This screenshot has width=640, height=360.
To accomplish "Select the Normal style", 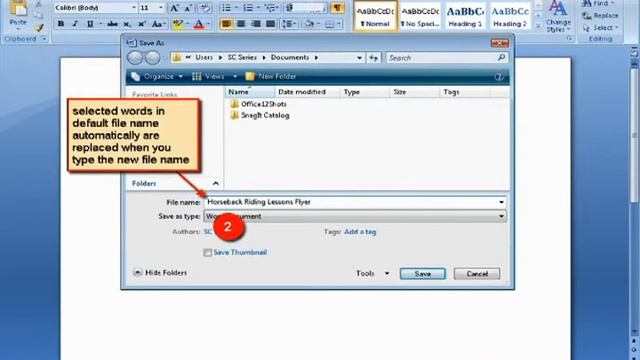I will click(375, 16).
